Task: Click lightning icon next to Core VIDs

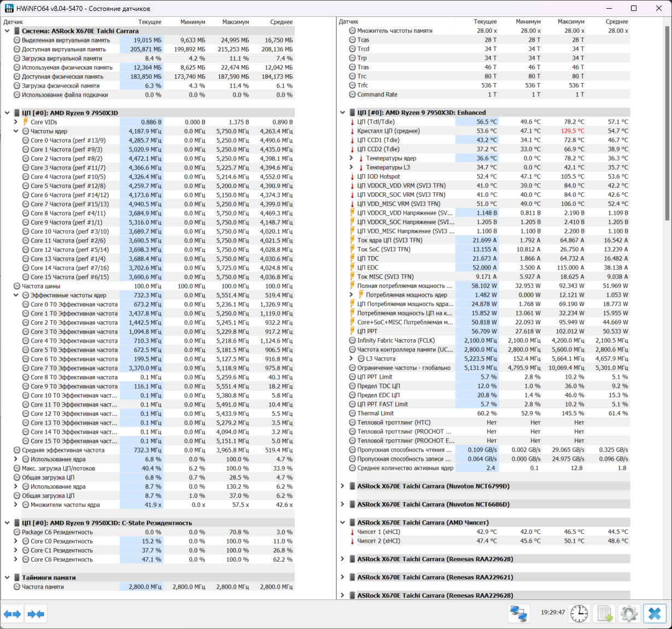Action: click(26, 122)
